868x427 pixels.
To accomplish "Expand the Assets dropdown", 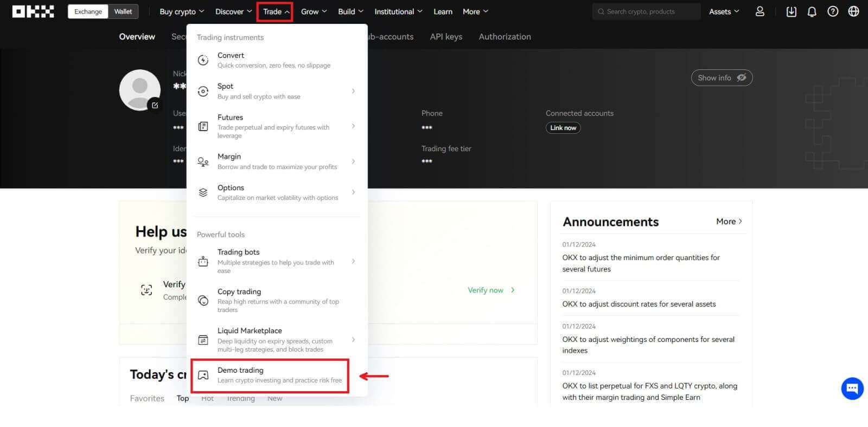I will click(724, 11).
